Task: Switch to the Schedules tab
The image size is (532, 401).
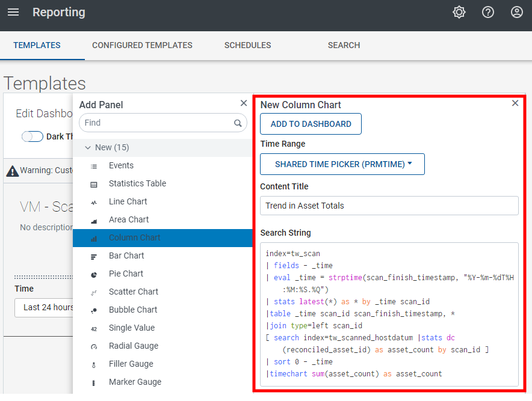Action: point(248,45)
